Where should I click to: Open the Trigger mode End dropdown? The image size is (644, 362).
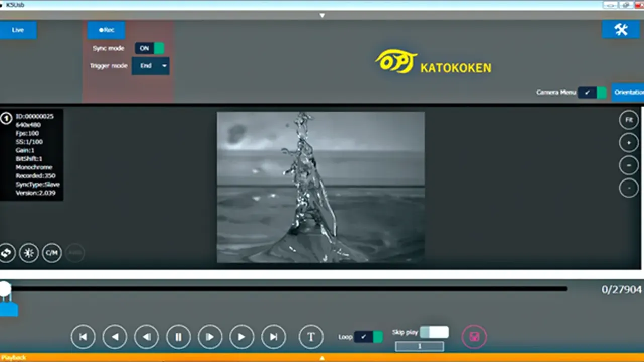coord(150,66)
